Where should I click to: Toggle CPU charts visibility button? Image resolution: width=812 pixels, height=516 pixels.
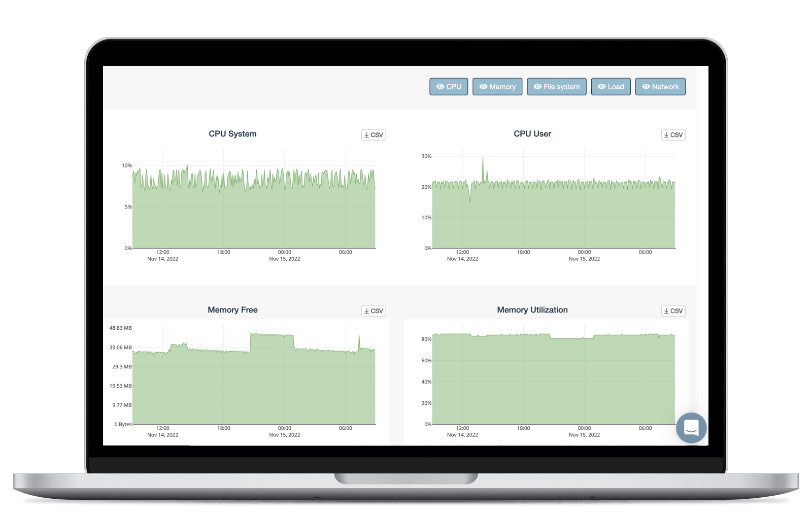pos(449,87)
